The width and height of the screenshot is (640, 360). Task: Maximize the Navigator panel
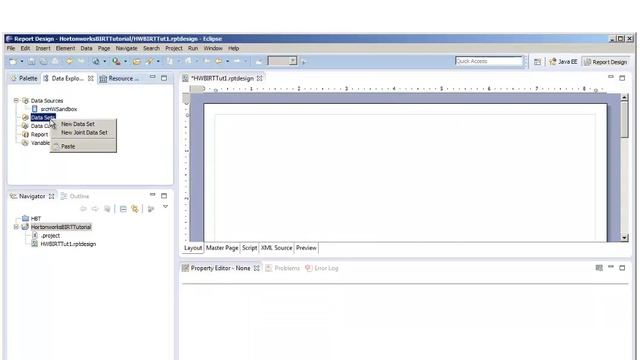point(164,196)
